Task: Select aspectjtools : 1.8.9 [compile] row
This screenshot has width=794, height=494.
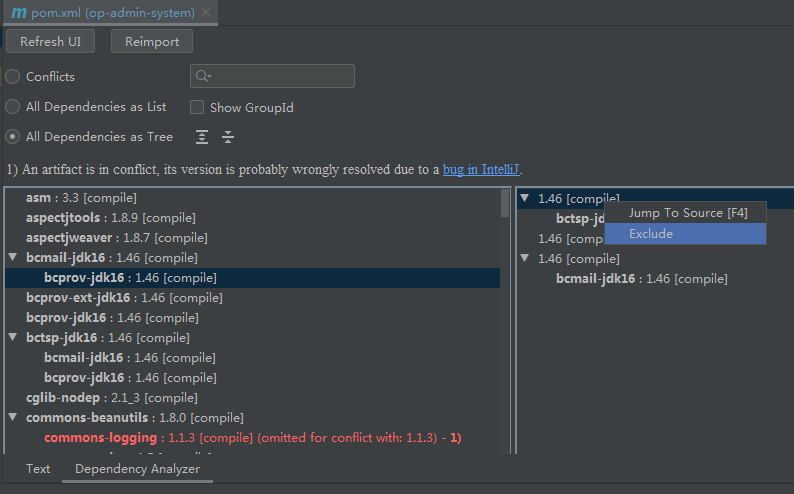Action: coord(252,218)
